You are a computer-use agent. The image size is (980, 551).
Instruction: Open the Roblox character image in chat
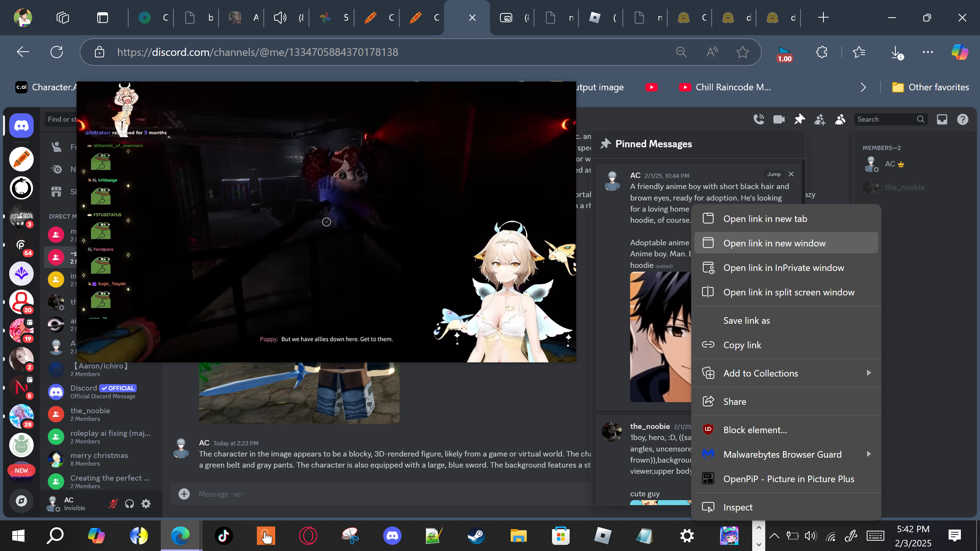point(299,393)
